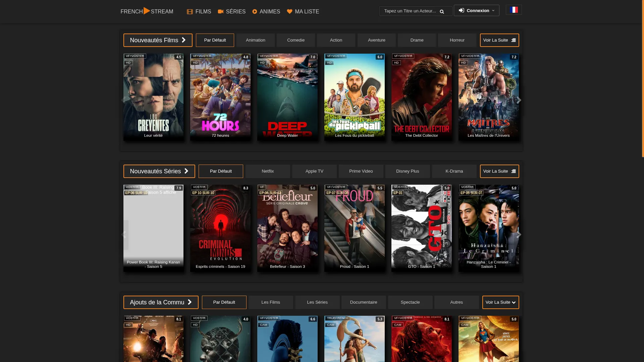Click the film strip icon beside FILMS

click(x=190, y=12)
